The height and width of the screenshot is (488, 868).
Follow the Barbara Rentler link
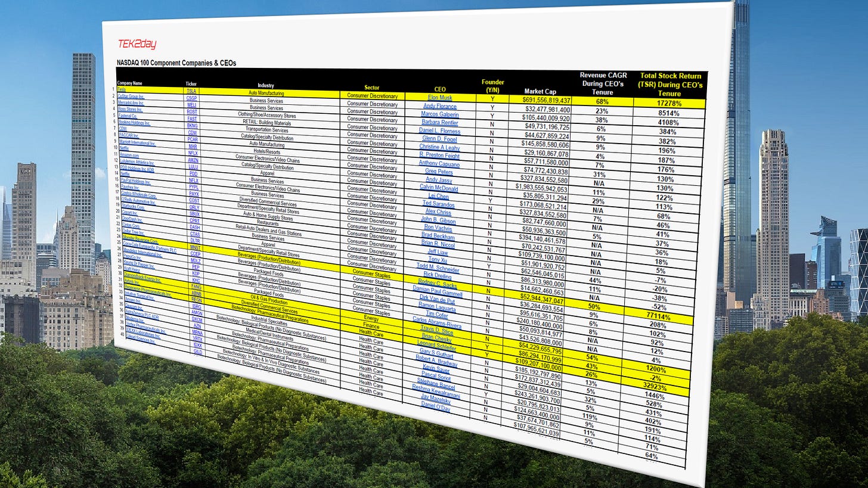coord(440,122)
